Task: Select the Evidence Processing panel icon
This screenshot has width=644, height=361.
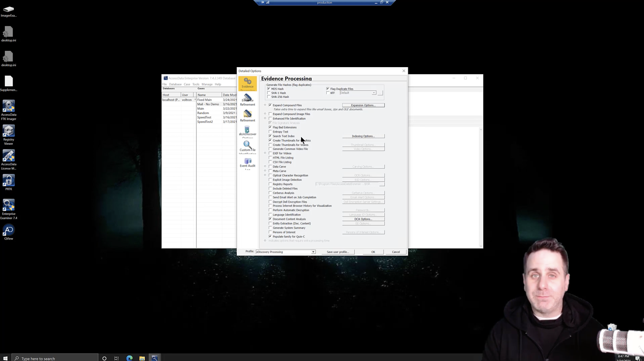Action: pyautogui.click(x=248, y=84)
